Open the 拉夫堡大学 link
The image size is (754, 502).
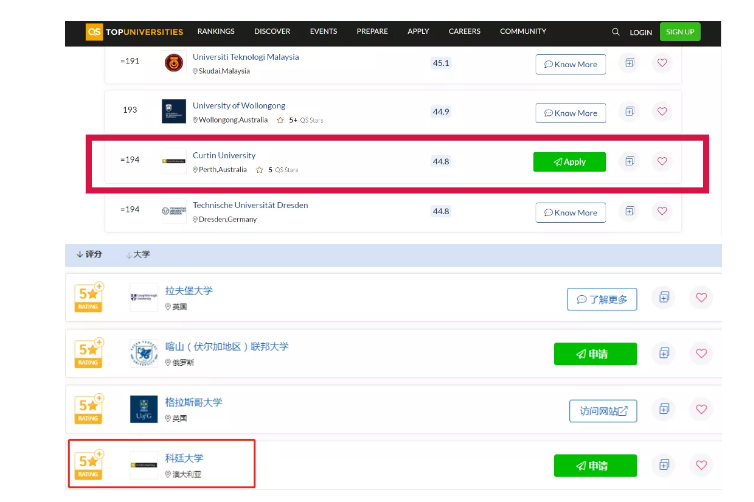189,290
